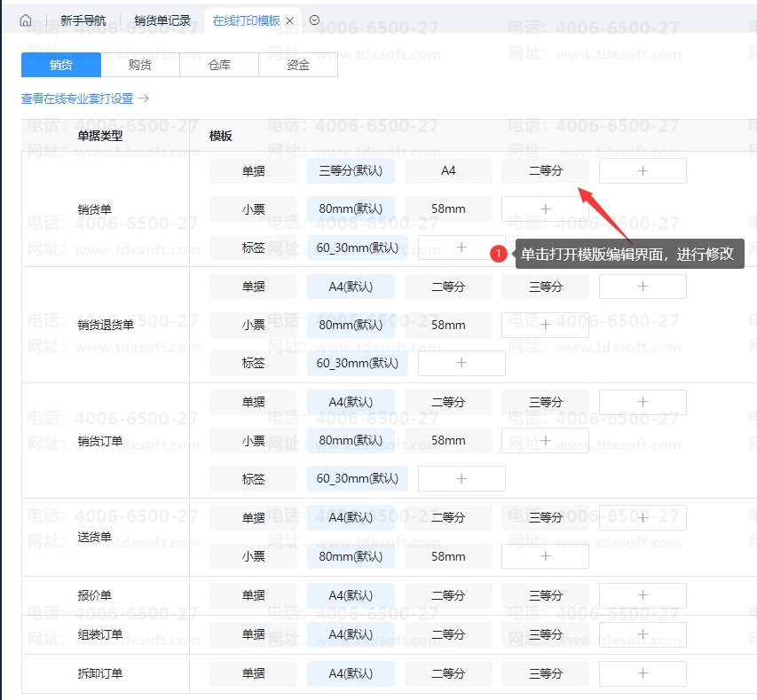Add a new 单据 template for 拆卸订单
Viewport: 757px width, 700px height.
(643, 673)
